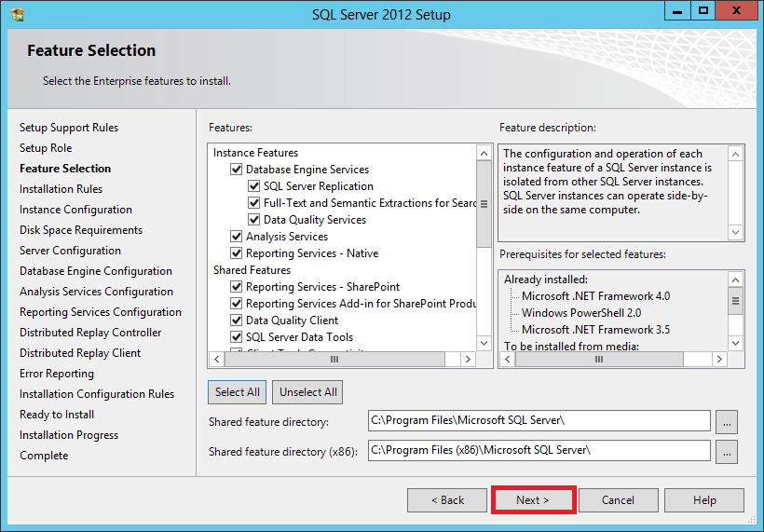Select the Shared Features tree node
This screenshot has width=764, height=532.
tap(252, 270)
